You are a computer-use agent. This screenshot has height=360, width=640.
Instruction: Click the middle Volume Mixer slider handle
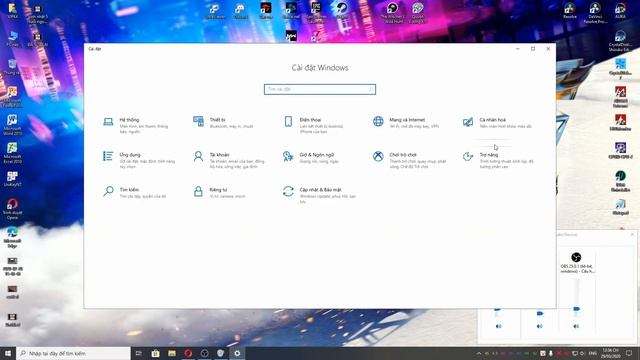click(540, 313)
